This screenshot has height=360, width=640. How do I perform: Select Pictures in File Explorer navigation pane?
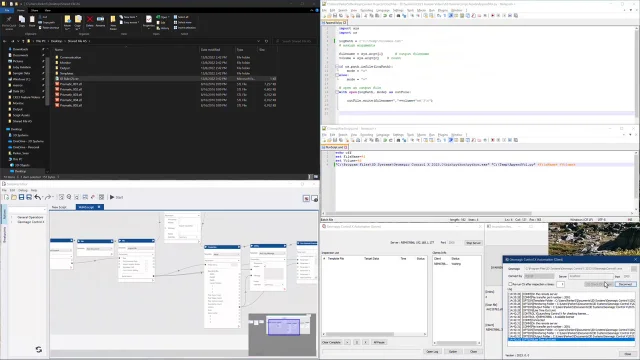[x=18, y=61]
